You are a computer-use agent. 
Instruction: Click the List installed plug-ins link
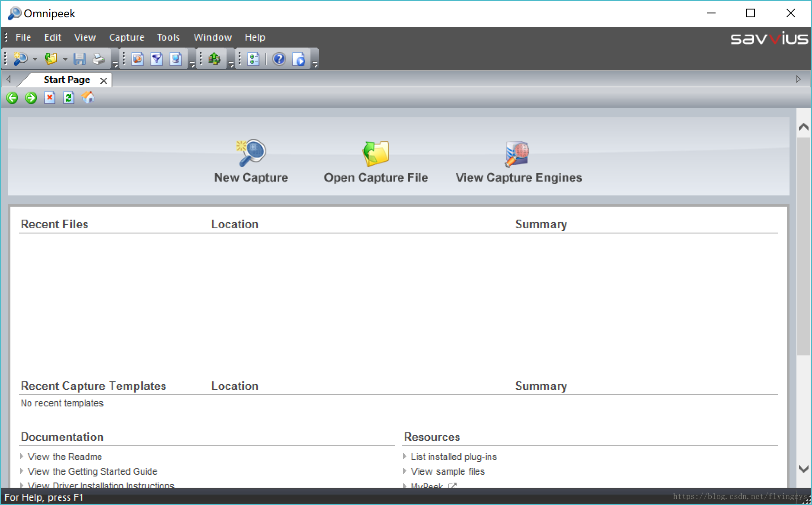point(454,457)
